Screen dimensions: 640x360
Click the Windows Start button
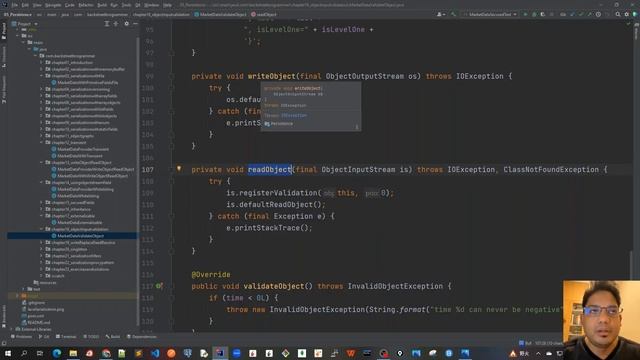coord(8,353)
